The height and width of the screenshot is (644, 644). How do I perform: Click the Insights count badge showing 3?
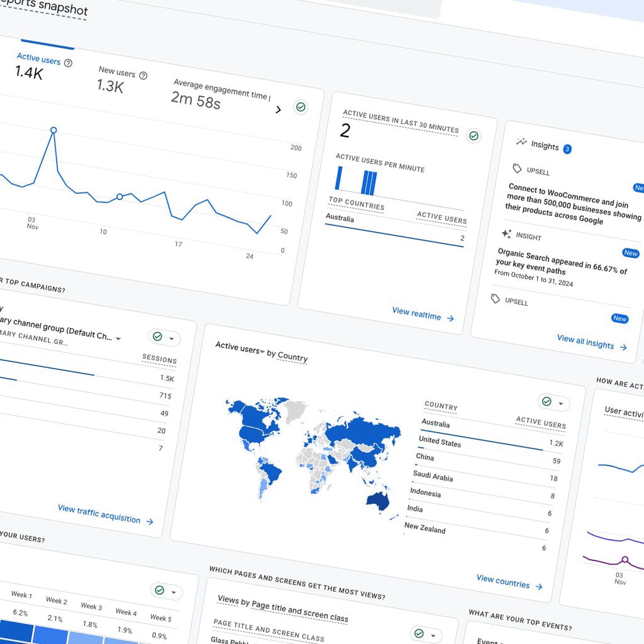pos(567,149)
